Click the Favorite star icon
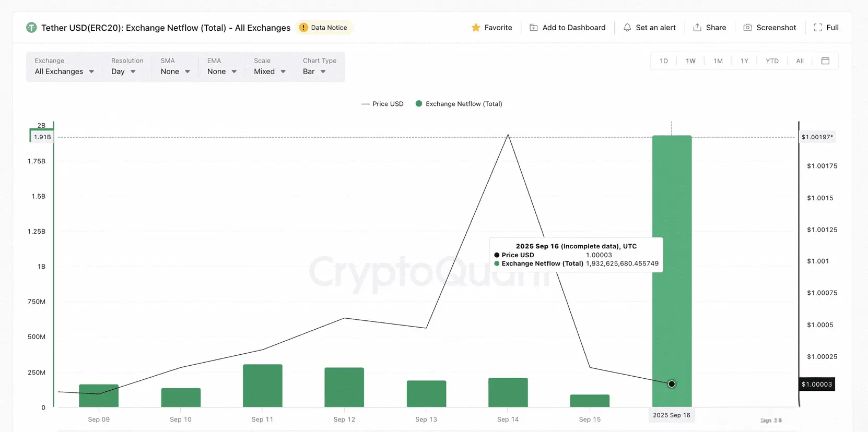Image resolution: width=868 pixels, height=432 pixels. [476, 28]
